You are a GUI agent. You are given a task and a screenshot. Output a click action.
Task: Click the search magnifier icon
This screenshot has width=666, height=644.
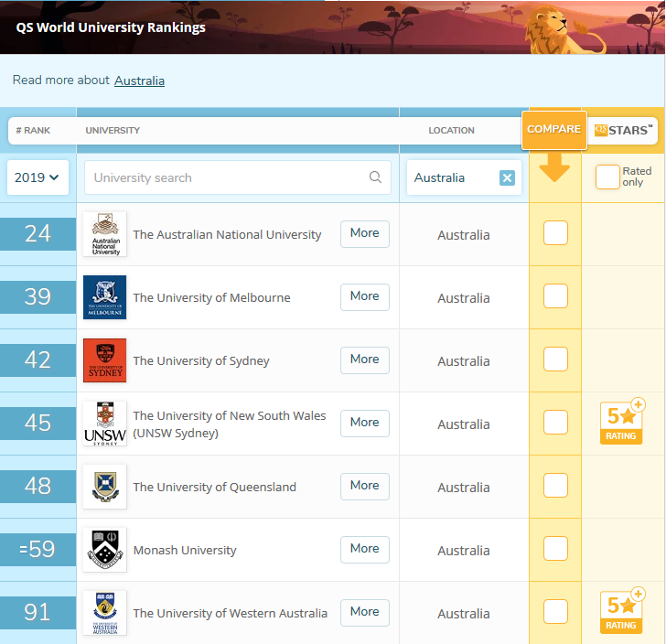click(x=375, y=177)
